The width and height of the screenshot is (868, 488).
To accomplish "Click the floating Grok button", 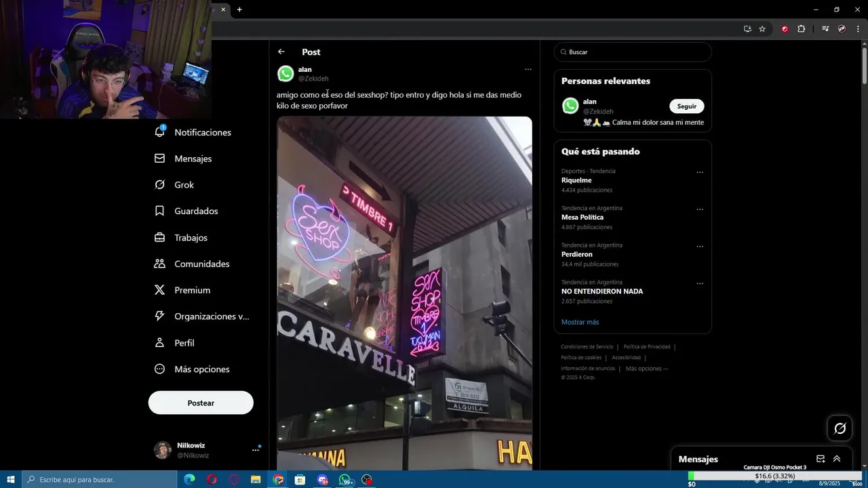I will tap(840, 428).
